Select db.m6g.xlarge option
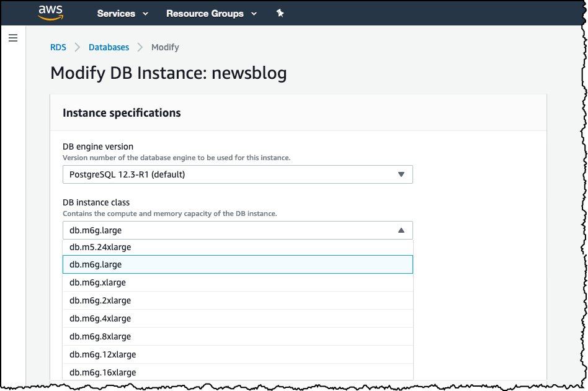The width and height of the screenshot is (588, 391). tap(238, 282)
